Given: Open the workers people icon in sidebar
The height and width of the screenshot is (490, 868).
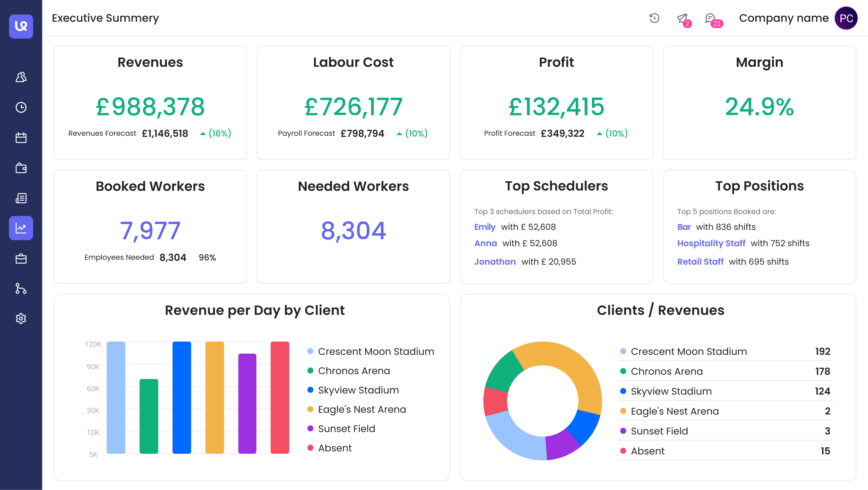Looking at the screenshot, I should pos(21,77).
